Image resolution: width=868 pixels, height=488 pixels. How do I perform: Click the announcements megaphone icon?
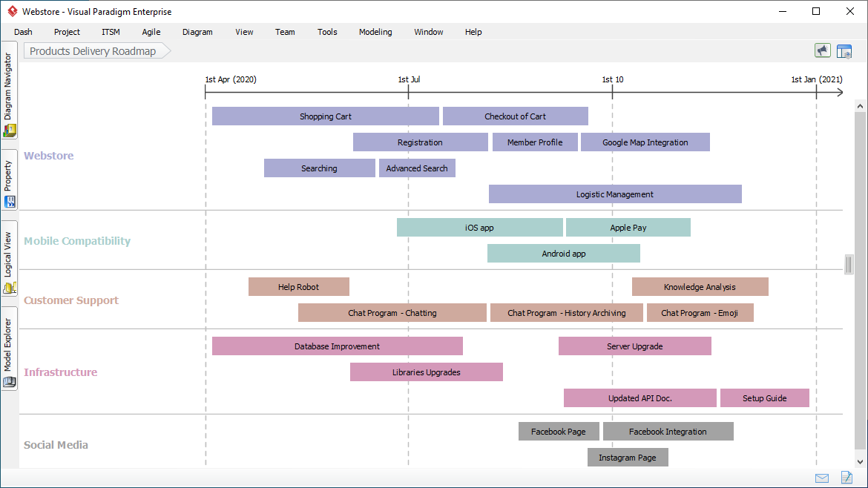coord(822,50)
